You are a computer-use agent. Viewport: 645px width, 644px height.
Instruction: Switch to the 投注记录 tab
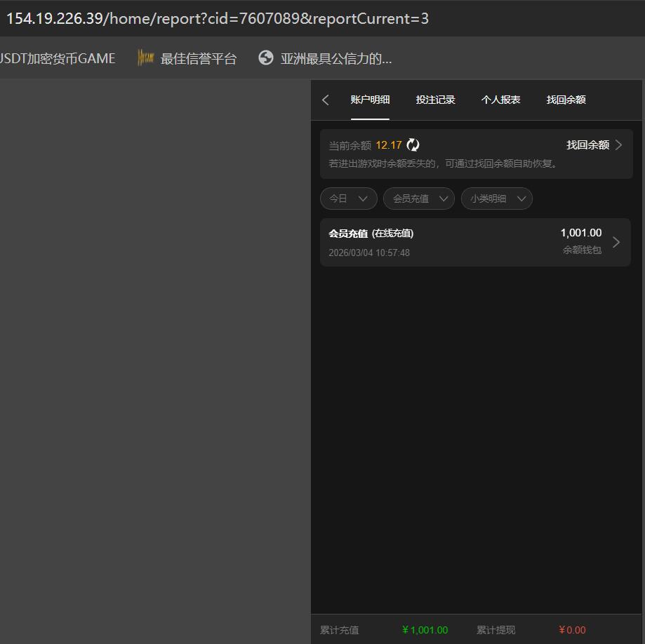(435, 100)
